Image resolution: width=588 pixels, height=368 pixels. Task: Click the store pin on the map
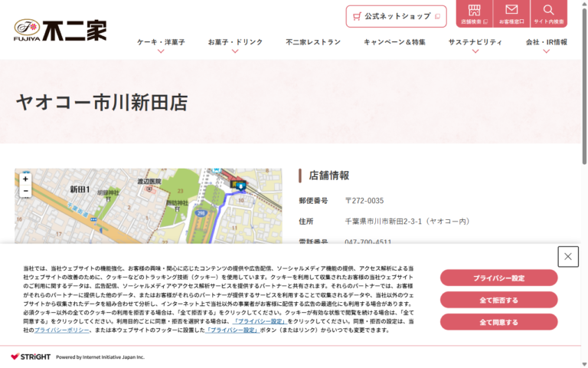click(x=240, y=186)
